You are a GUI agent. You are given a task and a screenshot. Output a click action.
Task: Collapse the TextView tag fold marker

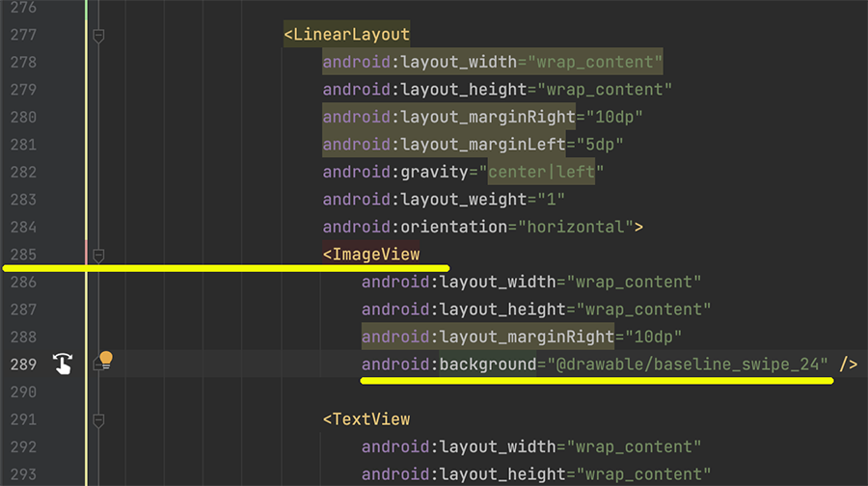97,419
